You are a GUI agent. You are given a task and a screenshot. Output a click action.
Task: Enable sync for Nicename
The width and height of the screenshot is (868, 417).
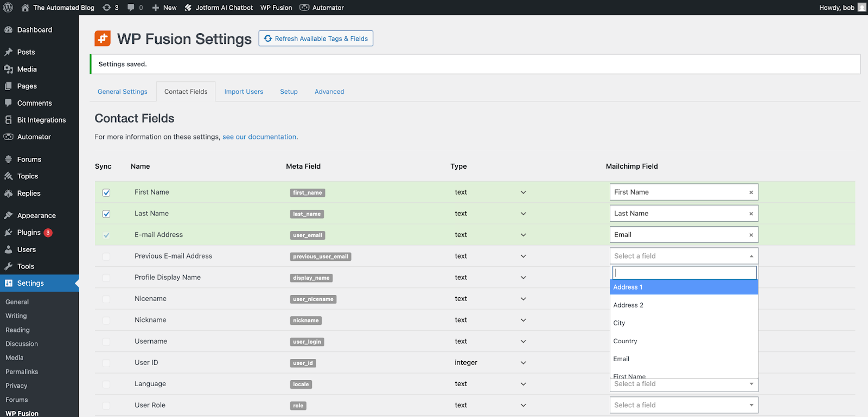[106, 299]
